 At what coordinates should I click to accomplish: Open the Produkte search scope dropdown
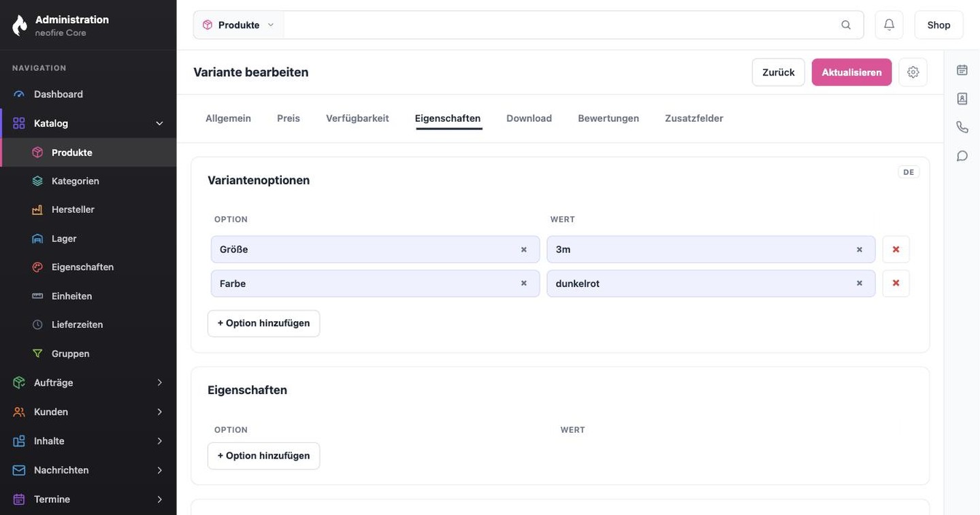tap(239, 24)
